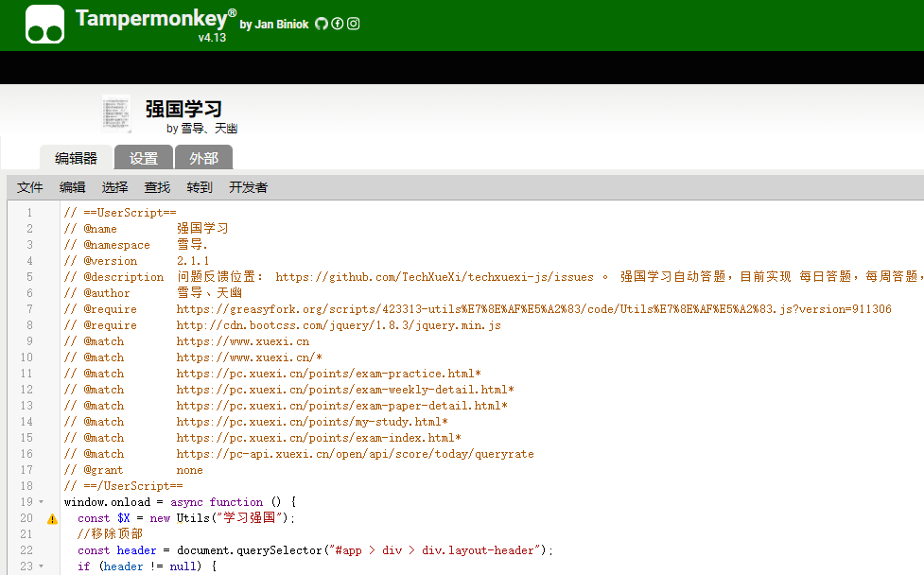Image resolution: width=924 pixels, height=575 pixels.
Task: Click the pc-api.xuexi.cn queryrate URL
Action: 356,454
